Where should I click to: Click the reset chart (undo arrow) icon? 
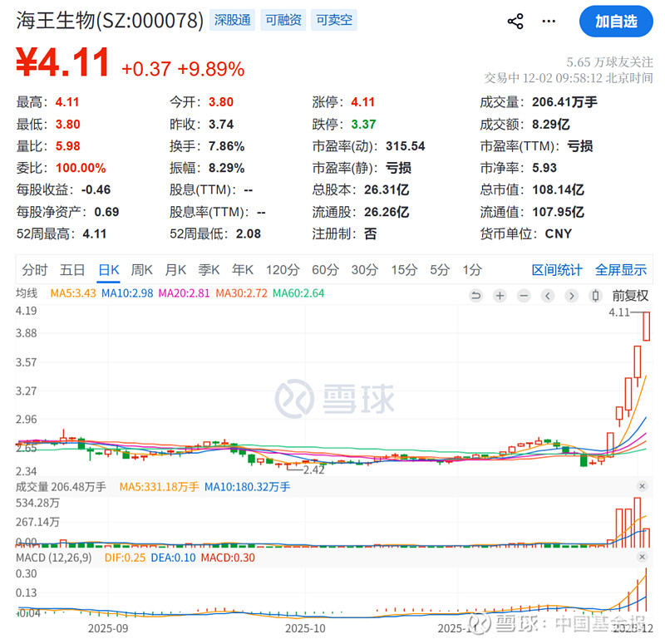pos(475,295)
